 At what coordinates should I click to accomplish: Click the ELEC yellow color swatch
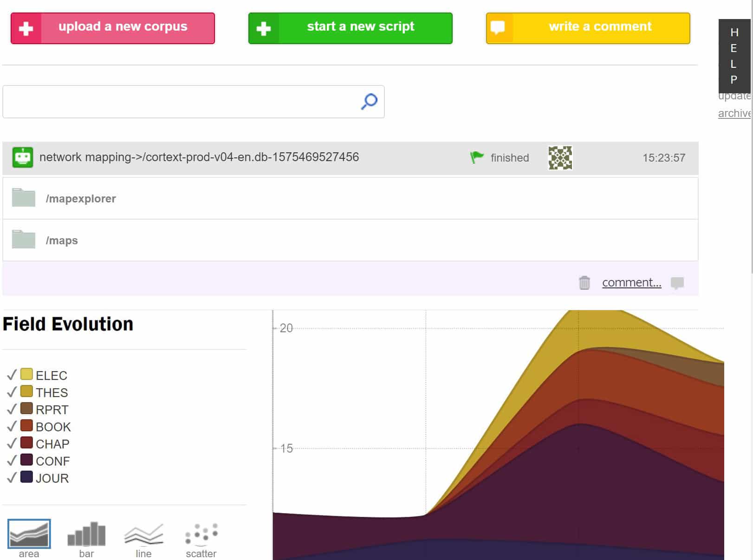[26, 374]
